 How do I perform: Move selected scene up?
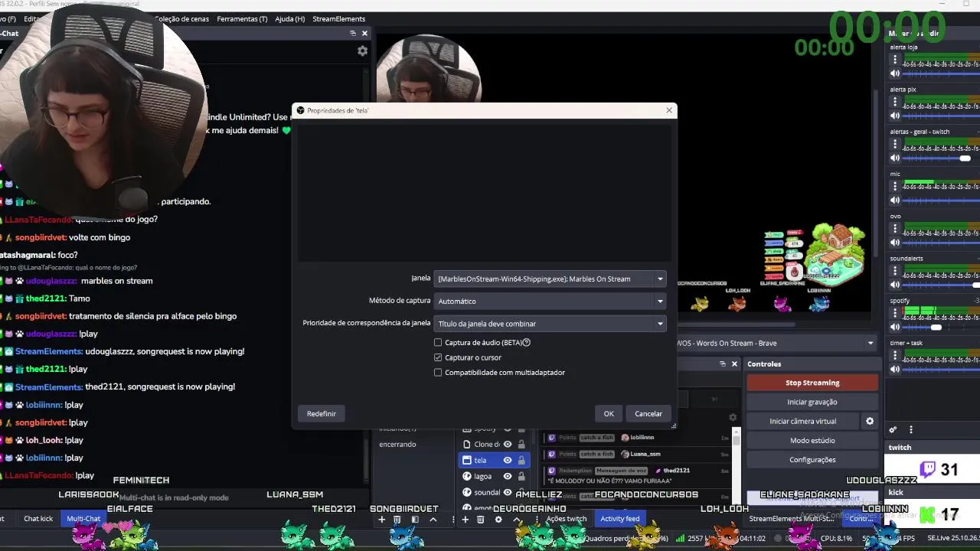point(433,520)
